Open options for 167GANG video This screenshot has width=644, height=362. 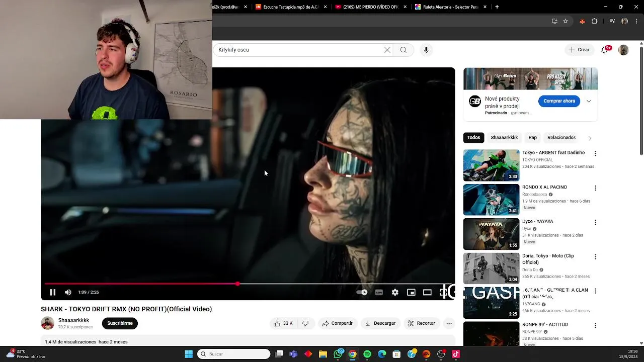pyautogui.click(x=595, y=291)
